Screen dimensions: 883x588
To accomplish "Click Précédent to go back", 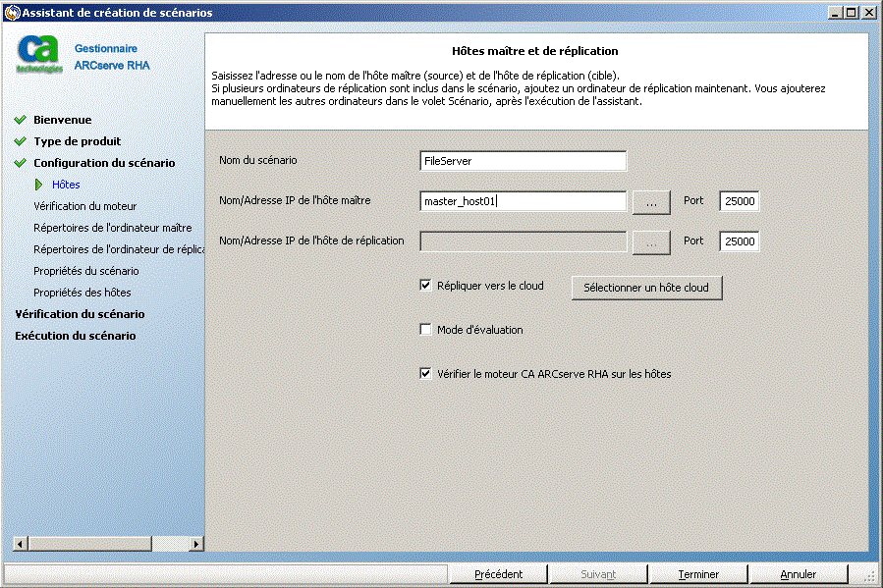I will (498, 574).
